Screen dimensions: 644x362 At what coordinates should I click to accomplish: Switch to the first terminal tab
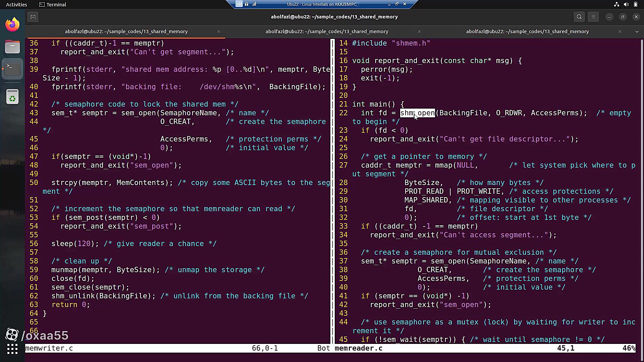[x=126, y=32]
